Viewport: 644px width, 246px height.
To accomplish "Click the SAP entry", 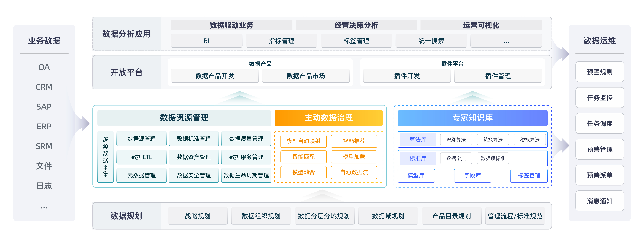I will click(44, 107).
